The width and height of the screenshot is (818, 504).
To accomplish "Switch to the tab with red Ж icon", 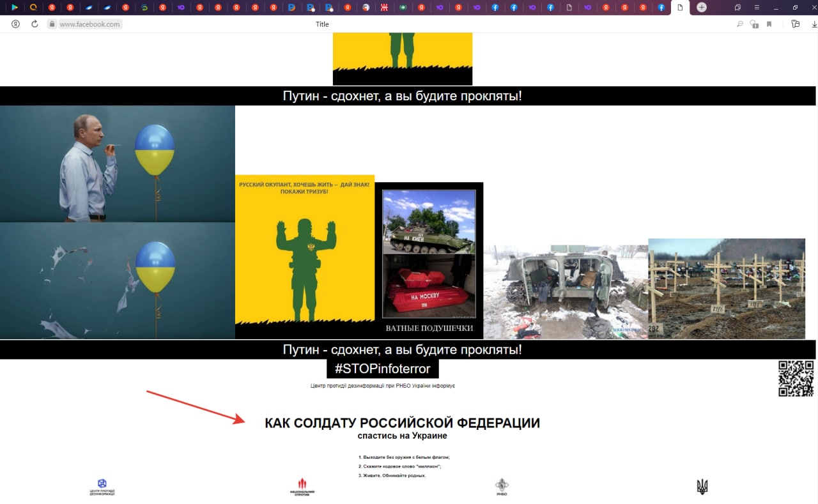I will click(x=384, y=8).
